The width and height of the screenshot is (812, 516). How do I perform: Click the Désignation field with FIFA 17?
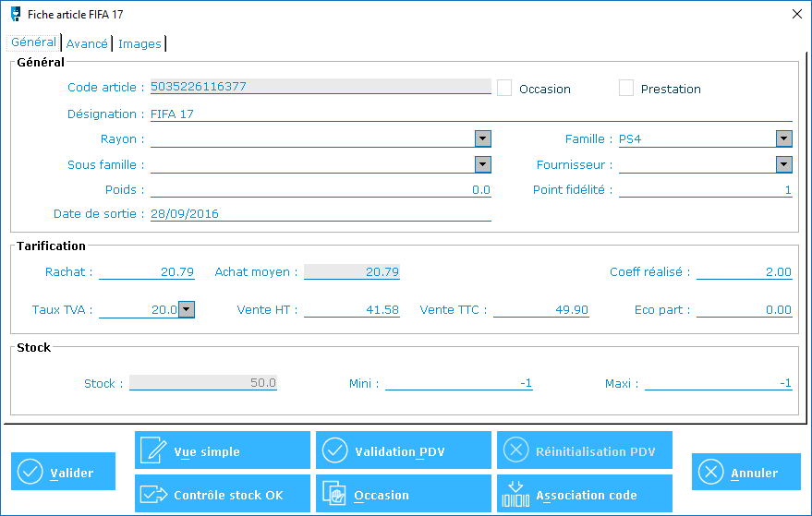pyautogui.click(x=471, y=114)
